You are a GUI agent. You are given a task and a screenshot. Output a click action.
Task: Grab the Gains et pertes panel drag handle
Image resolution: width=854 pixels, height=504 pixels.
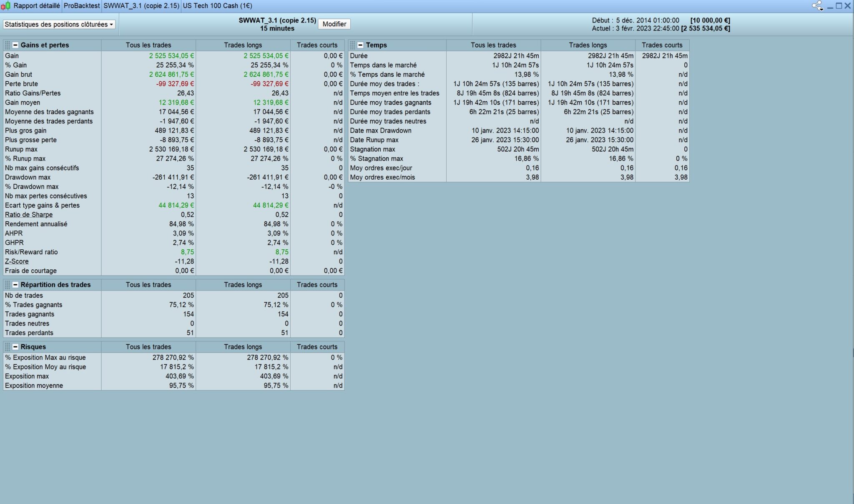(8, 45)
